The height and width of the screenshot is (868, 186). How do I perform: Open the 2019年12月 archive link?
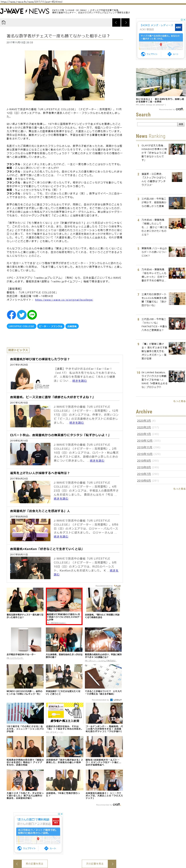(144, 440)
